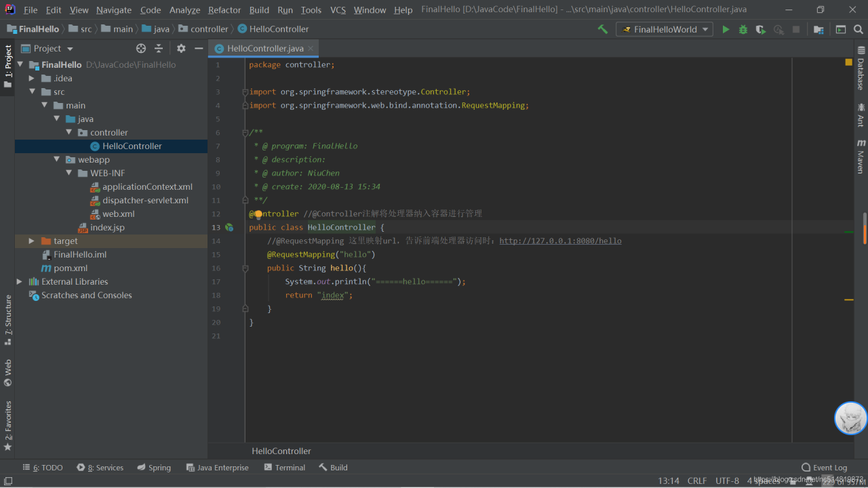This screenshot has height=488, width=868.
Task: Fold the hello() method at line 16
Action: tap(245, 268)
